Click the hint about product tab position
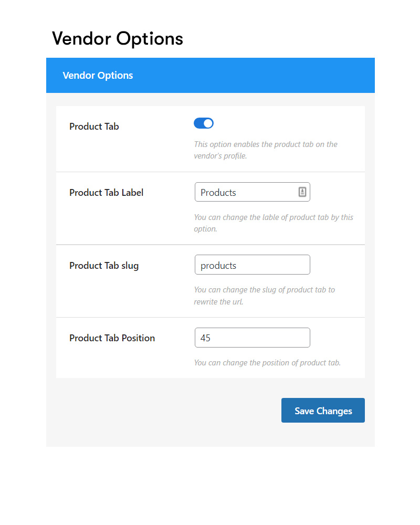Viewport: 420px width, 525px height. 267,363
